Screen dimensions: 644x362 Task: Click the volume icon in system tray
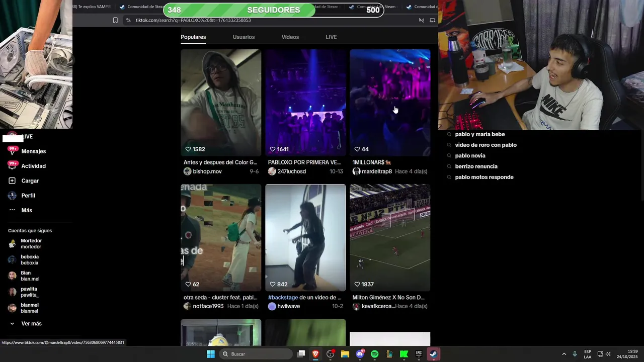pos(608,354)
